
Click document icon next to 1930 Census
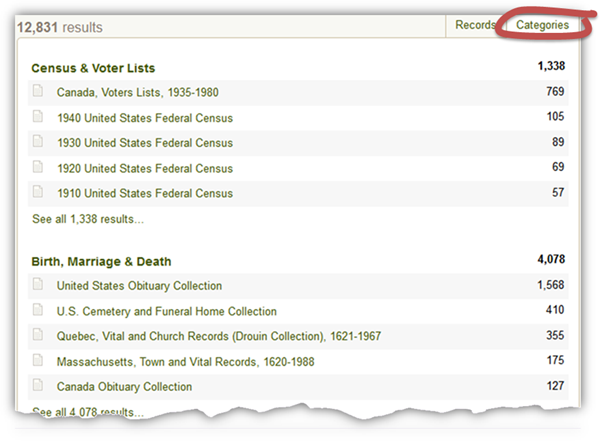(38, 142)
